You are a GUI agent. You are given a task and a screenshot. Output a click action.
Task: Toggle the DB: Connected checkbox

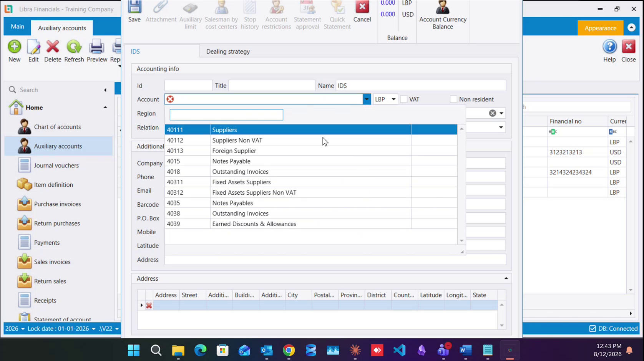click(x=593, y=329)
